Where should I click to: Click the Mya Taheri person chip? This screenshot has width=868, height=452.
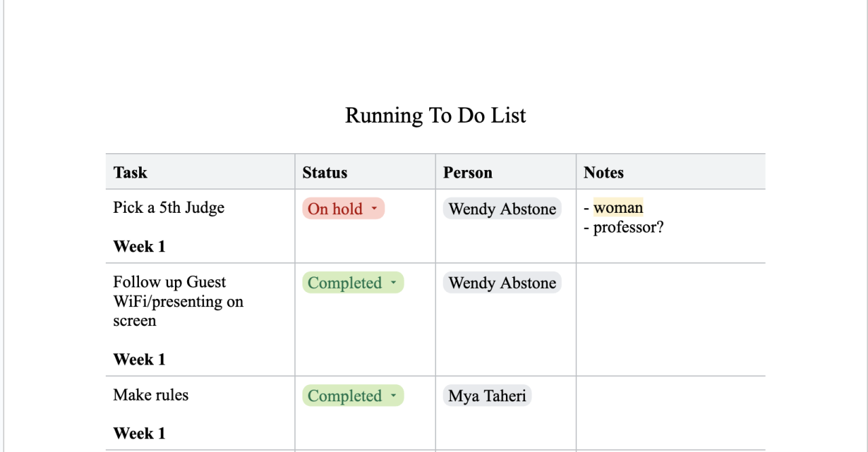click(487, 396)
